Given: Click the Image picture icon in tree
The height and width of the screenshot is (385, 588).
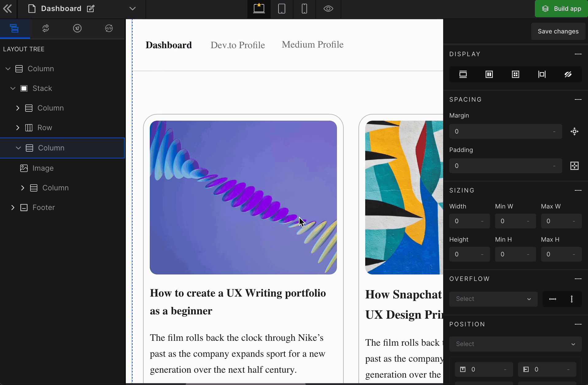Looking at the screenshot, I should [24, 168].
